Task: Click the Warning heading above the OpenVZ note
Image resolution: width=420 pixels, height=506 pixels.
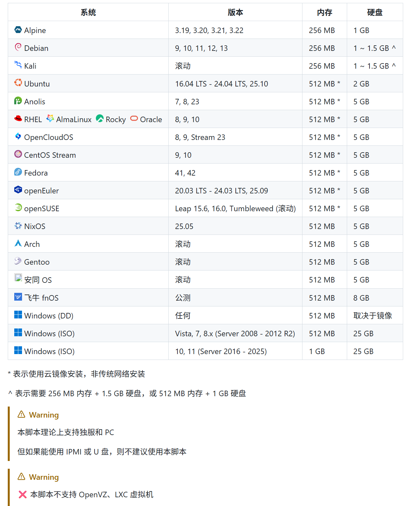Action: coord(44,477)
